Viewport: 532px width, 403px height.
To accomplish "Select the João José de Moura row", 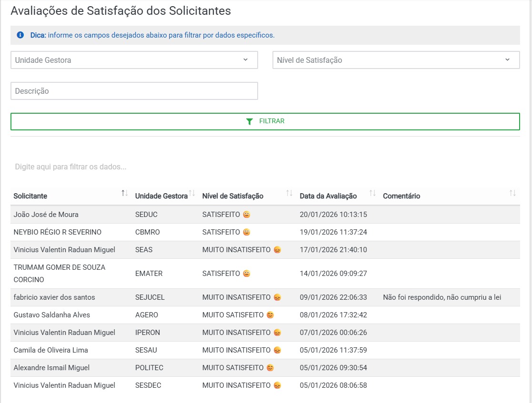I will click(46, 215).
